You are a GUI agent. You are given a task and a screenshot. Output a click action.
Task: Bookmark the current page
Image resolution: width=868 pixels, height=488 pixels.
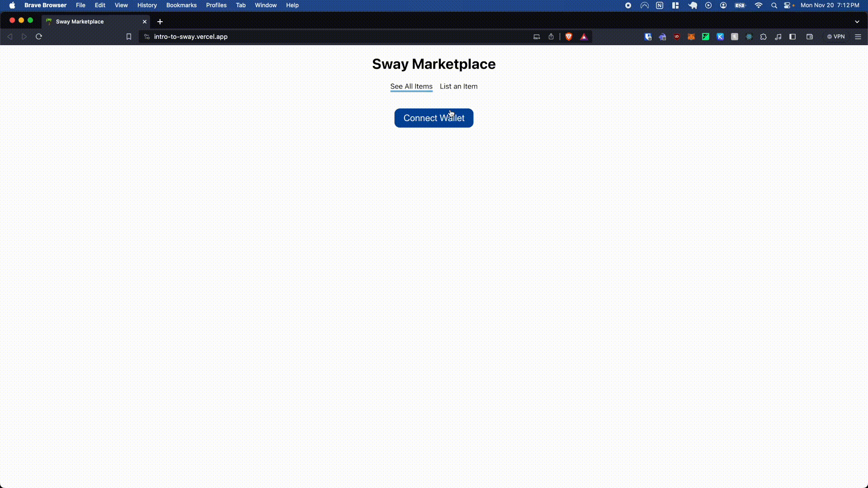(x=128, y=37)
